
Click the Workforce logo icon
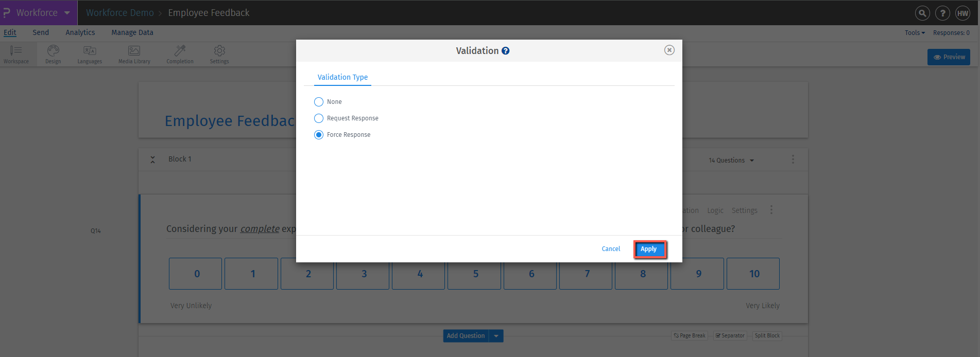point(7,13)
